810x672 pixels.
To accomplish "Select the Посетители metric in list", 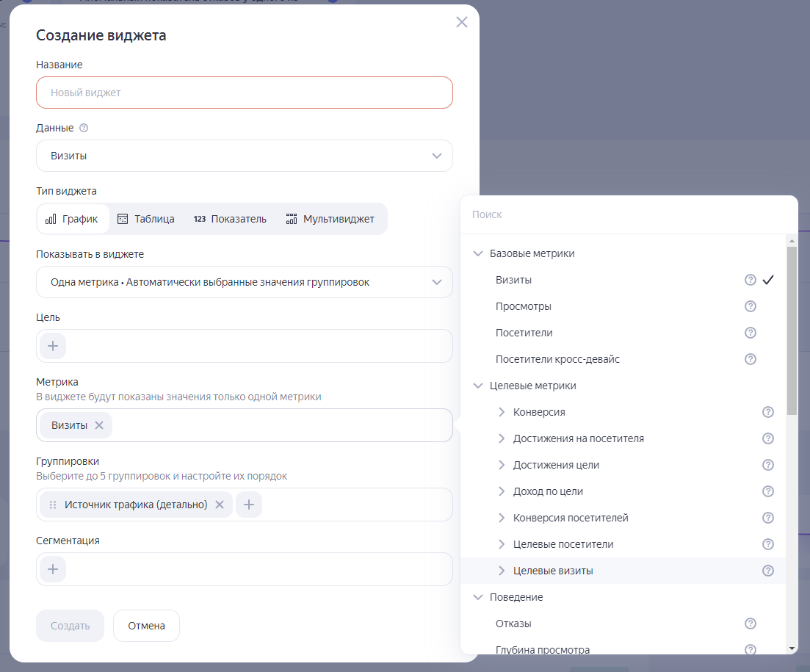I will tap(524, 333).
